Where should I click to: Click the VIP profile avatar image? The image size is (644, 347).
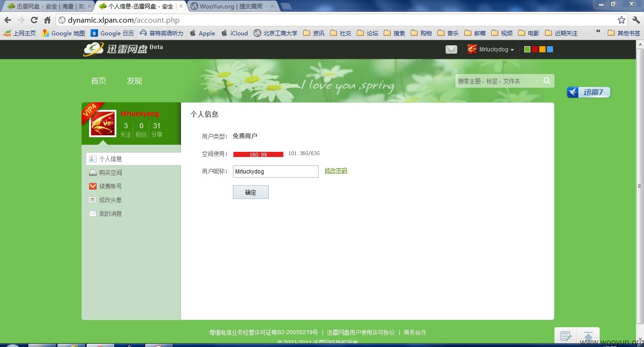pyautogui.click(x=103, y=124)
